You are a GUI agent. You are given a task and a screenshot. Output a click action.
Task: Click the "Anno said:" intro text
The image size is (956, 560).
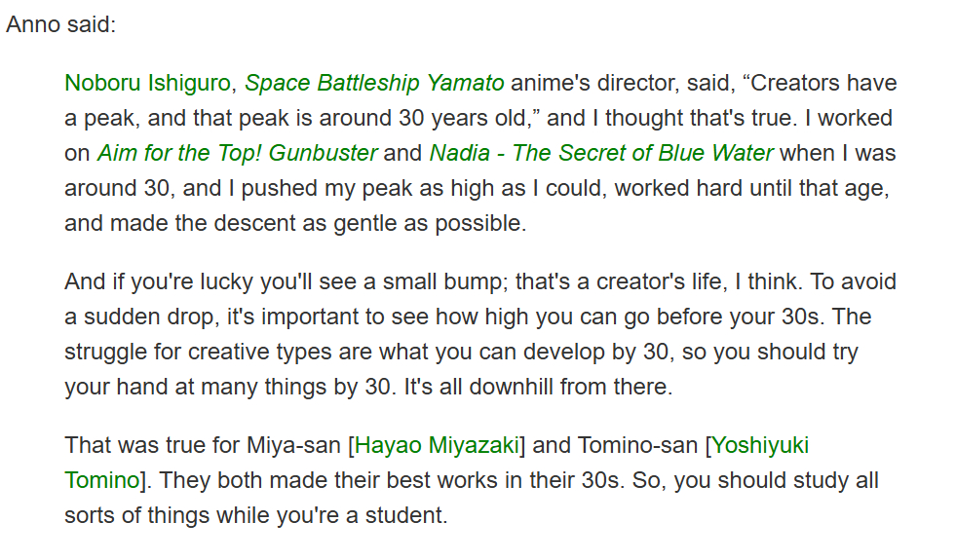[x=60, y=24]
